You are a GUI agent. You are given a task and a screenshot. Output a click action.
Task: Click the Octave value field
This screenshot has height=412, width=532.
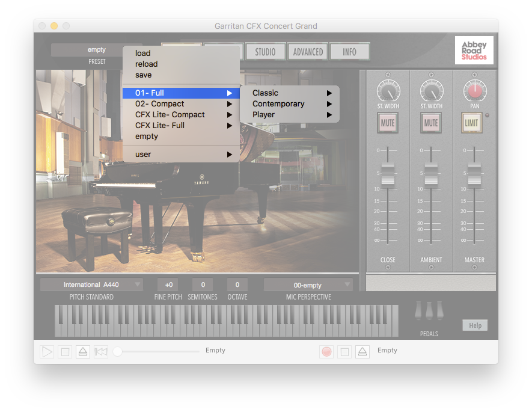[237, 284]
